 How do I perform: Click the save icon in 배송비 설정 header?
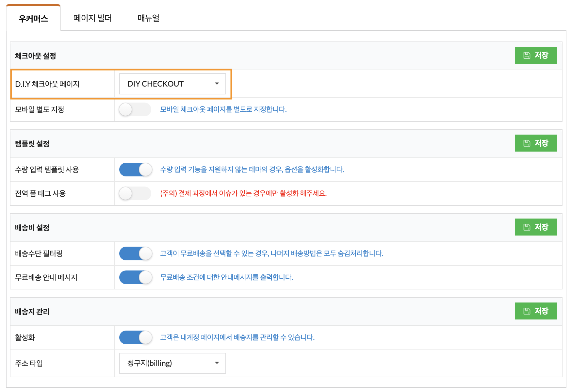527,227
